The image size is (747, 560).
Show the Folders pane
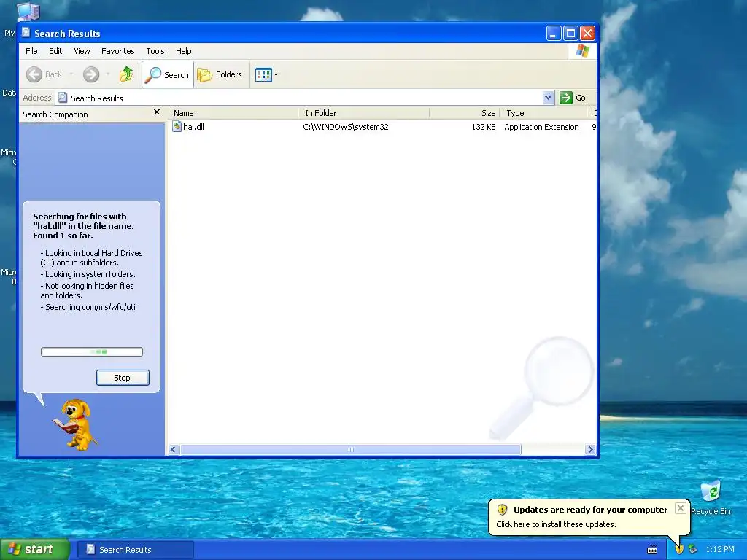tap(220, 74)
